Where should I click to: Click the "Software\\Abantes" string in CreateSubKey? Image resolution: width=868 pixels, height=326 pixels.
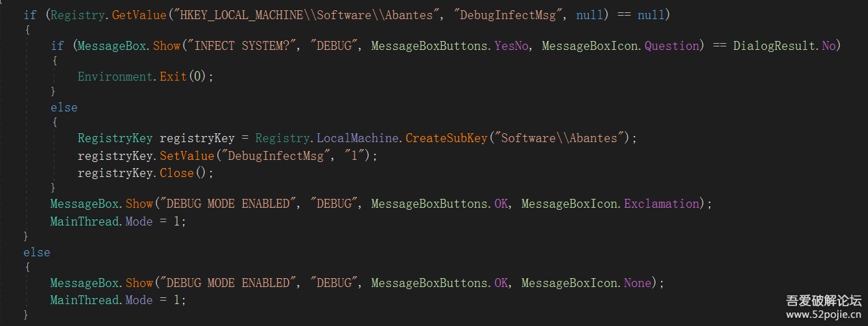[559, 138]
